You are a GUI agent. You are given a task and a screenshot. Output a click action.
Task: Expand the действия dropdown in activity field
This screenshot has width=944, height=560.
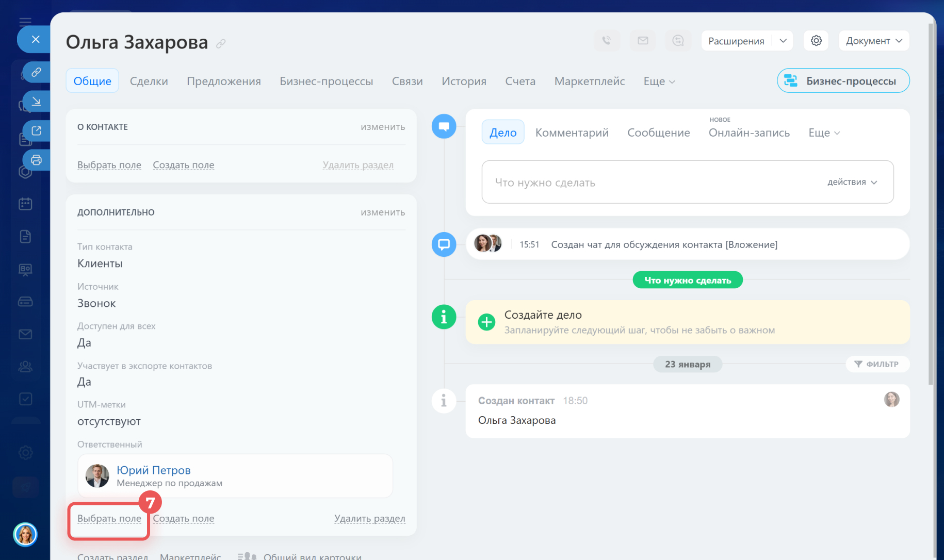point(852,182)
